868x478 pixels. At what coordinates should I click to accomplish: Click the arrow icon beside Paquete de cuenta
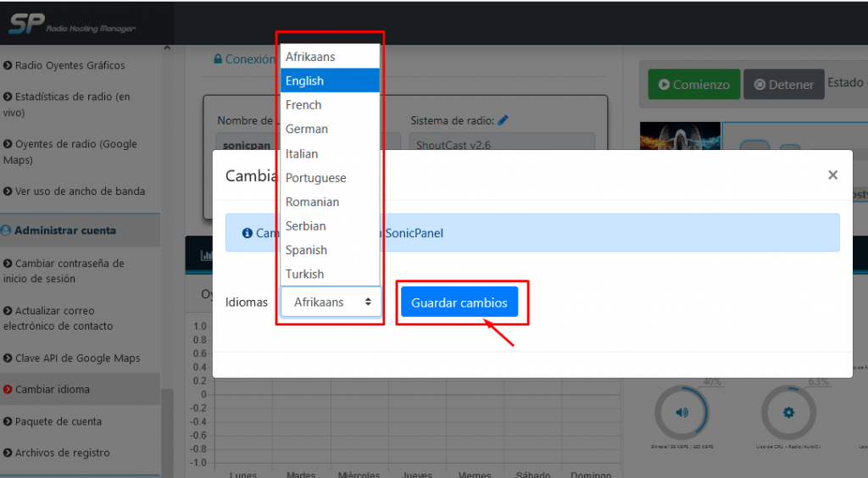(8, 421)
